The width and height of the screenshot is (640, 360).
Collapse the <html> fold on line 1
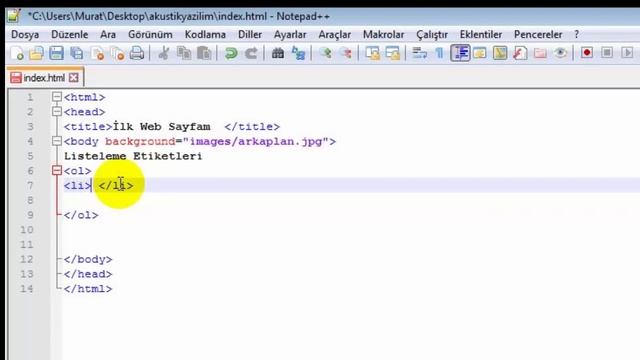pos(57,97)
